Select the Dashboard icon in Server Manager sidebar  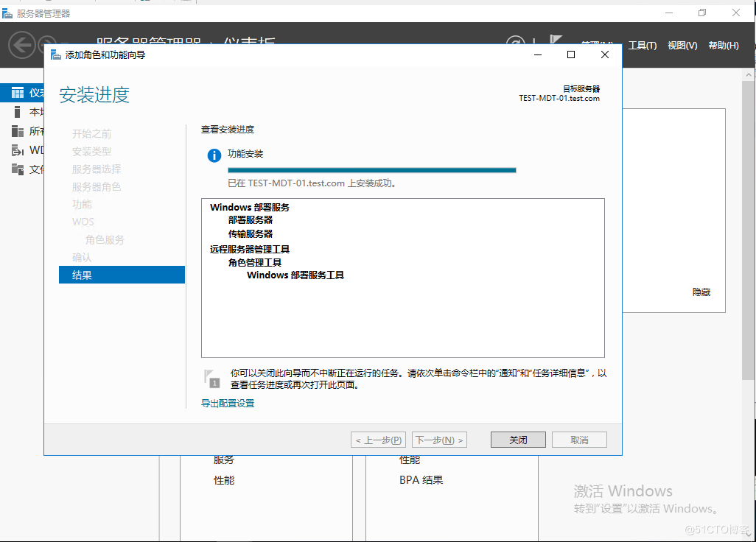18,93
